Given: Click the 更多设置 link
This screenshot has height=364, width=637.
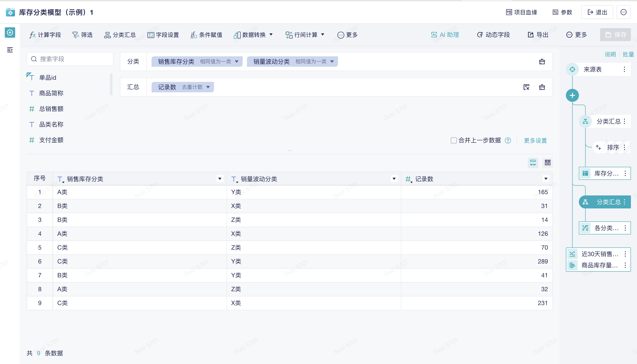Looking at the screenshot, I should (535, 140).
